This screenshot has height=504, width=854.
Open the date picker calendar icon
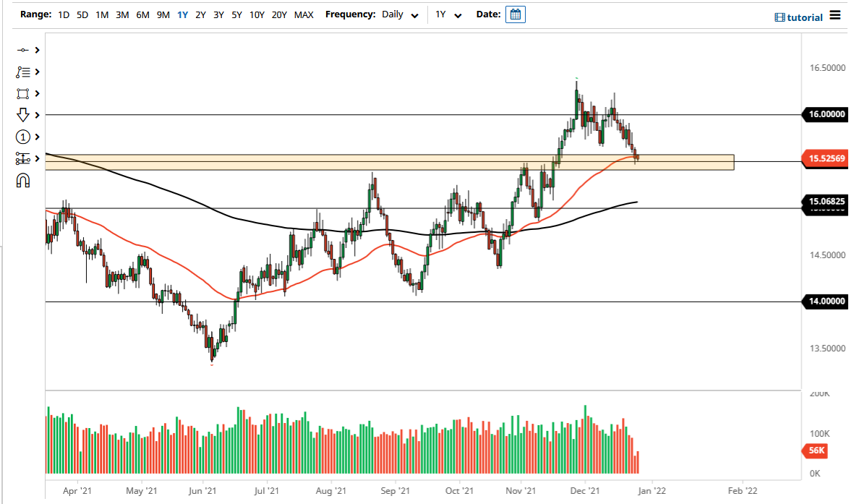516,14
